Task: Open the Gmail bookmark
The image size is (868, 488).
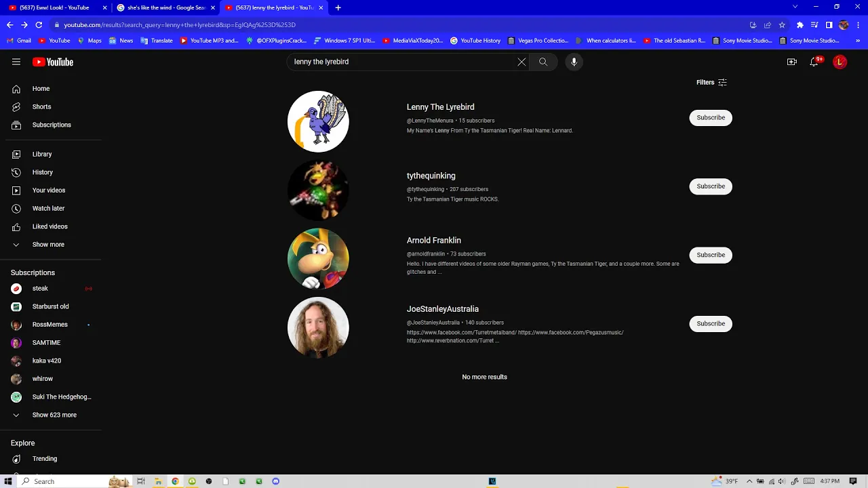Action: click(x=19, y=41)
